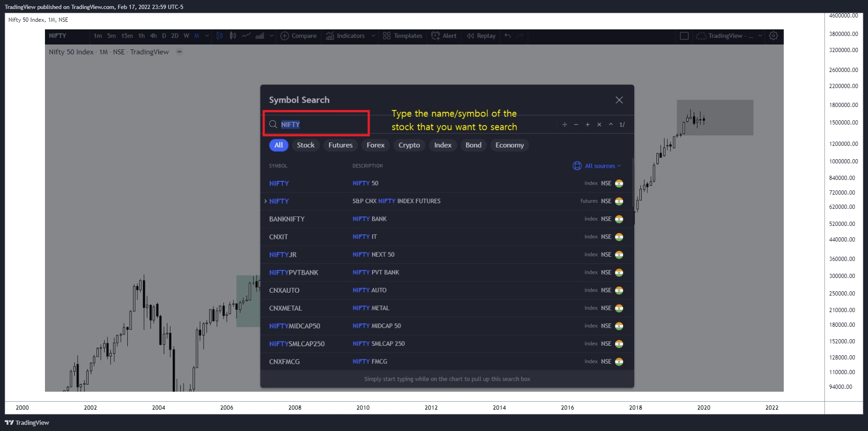Expand the layout name dropdown arrow

[x=760, y=36]
